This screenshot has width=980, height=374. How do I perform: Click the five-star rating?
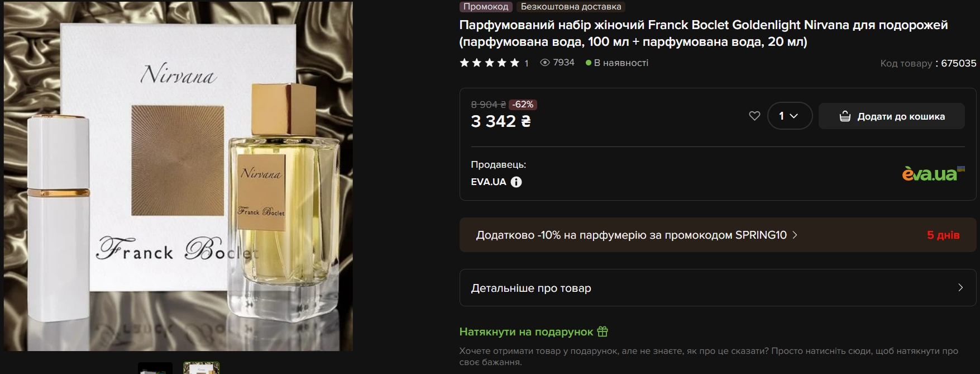[490, 63]
